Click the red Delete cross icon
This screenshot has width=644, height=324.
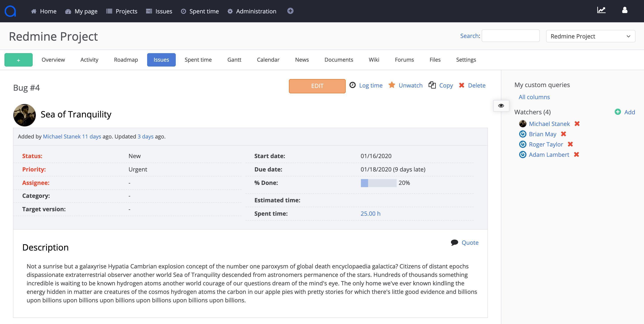click(x=462, y=85)
